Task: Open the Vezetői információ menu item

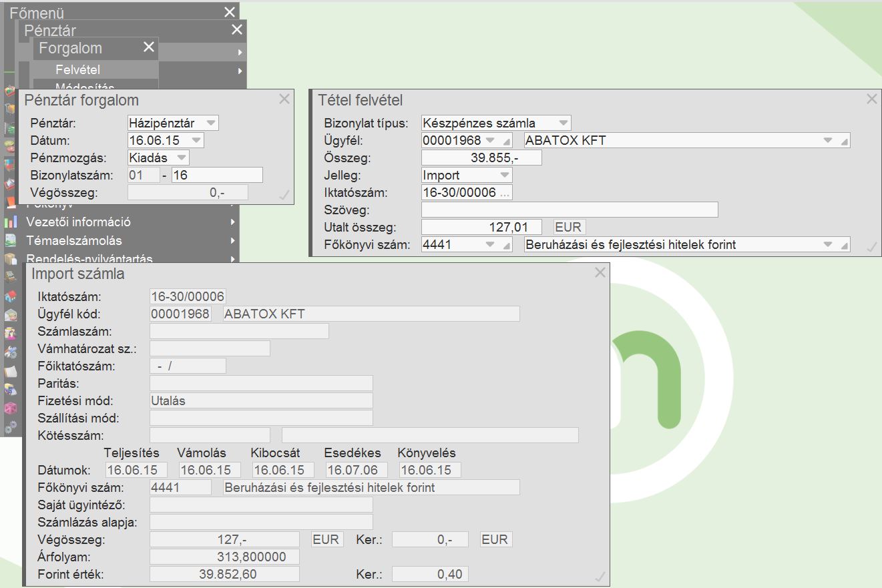Action: point(78,222)
